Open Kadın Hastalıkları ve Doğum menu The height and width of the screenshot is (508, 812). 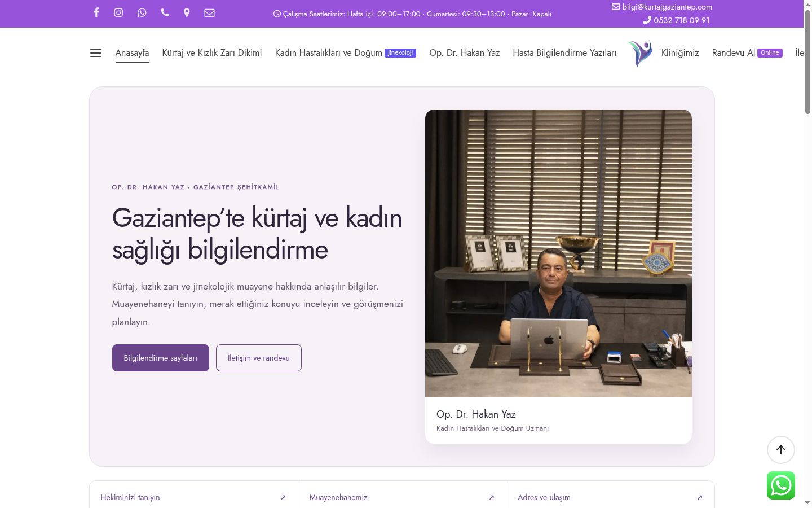346,53
